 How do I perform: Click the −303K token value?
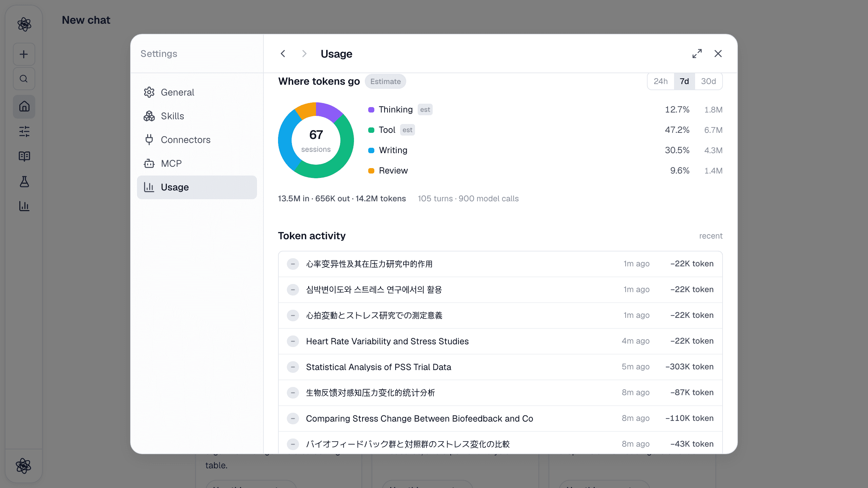[x=689, y=367]
